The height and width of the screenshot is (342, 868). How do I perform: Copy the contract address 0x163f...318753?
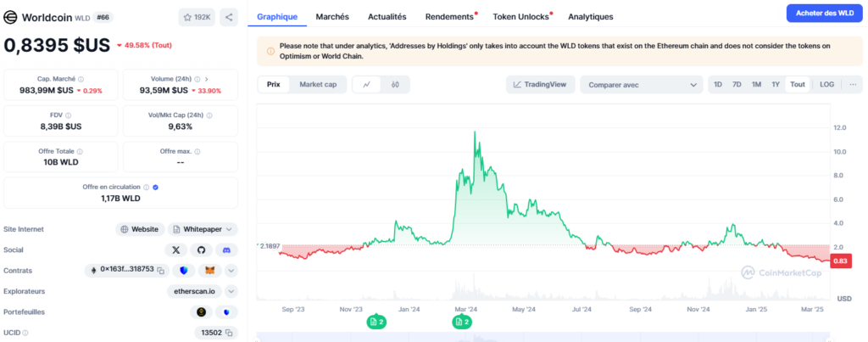point(160,270)
